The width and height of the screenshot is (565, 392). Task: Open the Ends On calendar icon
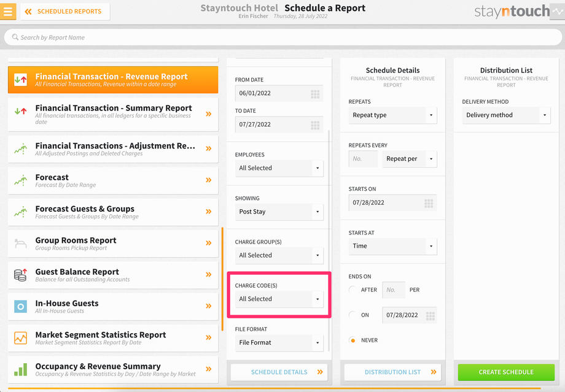click(x=431, y=316)
